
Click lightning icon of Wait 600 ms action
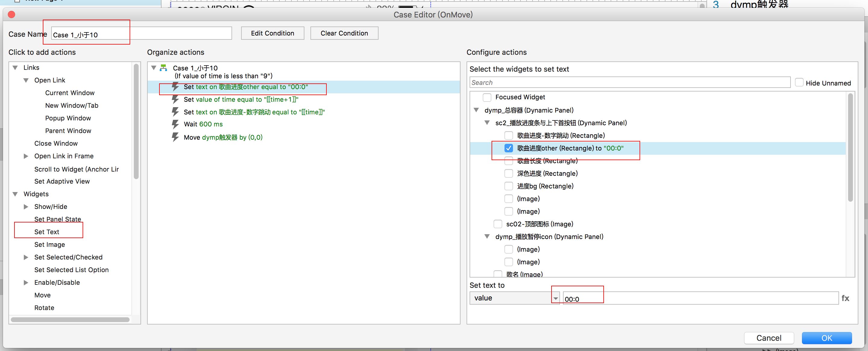pyautogui.click(x=175, y=124)
